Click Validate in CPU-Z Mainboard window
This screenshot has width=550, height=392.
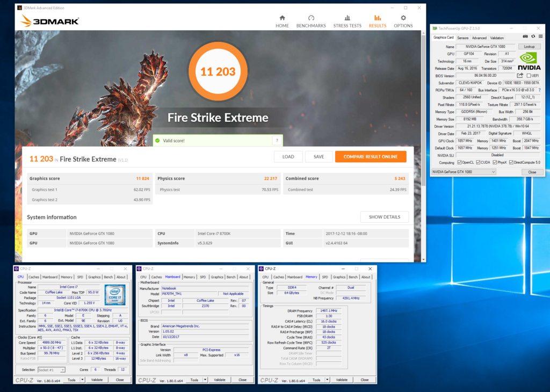pyautogui.click(x=220, y=380)
